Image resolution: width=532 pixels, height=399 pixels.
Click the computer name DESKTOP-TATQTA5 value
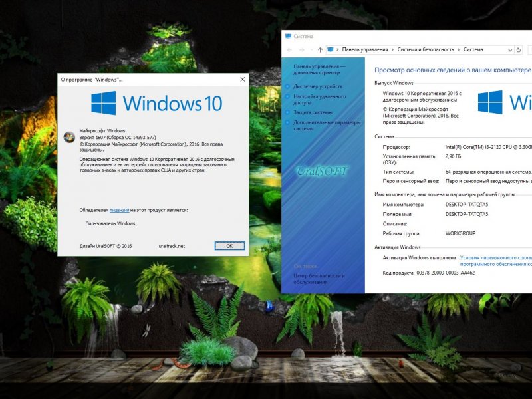click(467, 205)
